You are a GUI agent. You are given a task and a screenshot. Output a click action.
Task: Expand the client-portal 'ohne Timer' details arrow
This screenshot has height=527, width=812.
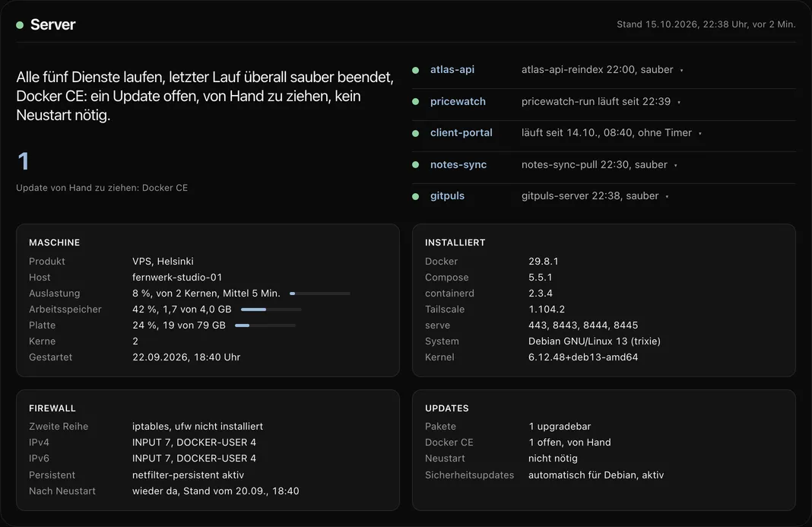700,134
